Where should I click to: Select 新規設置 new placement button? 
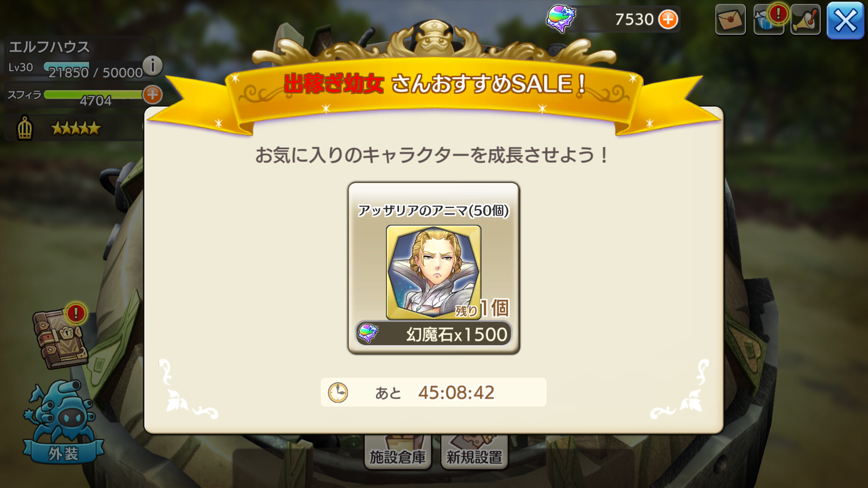click(474, 454)
